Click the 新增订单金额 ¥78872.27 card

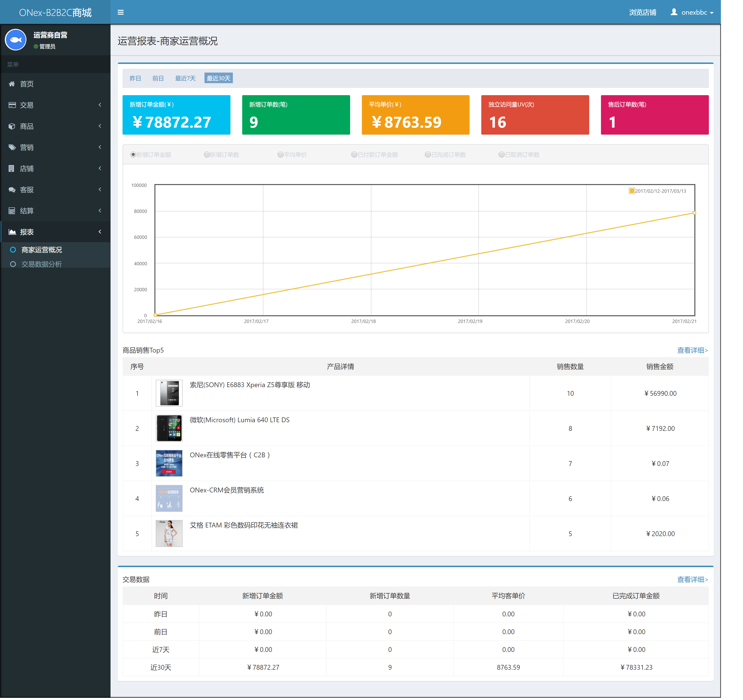[176, 115]
